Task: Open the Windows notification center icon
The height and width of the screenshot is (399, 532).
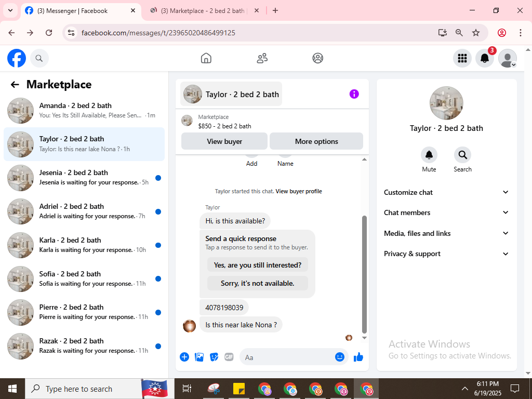Action: coord(515,389)
